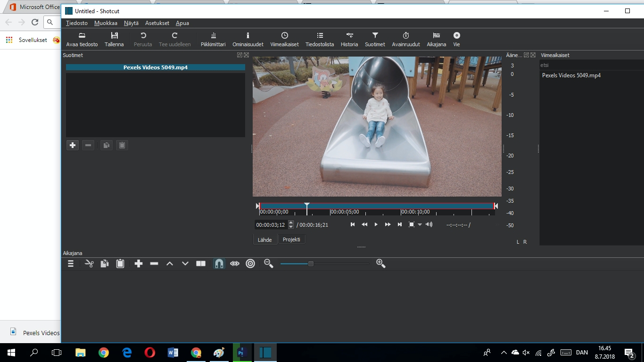
Task: Open the Asetukset menu
Action: (x=157, y=23)
